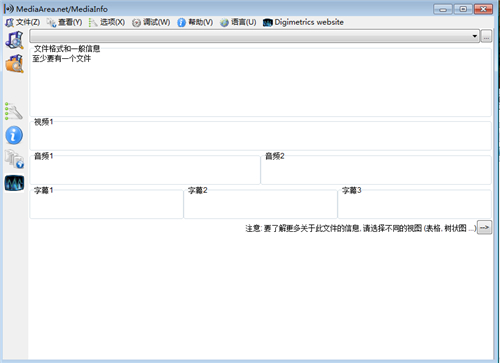The width and height of the screenshot is (500, 363).
Task: Click the 字幕3 section label
Action: click(352, 190)
